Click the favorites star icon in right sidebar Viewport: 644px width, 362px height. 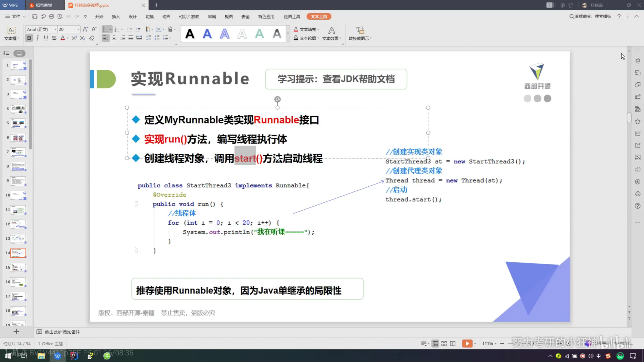[637, 121]
